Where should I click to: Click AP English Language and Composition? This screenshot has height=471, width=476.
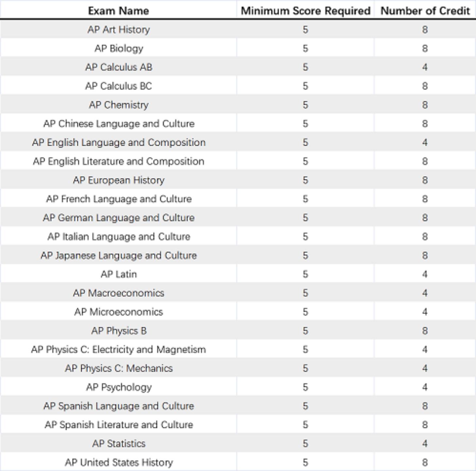point(119,142)
